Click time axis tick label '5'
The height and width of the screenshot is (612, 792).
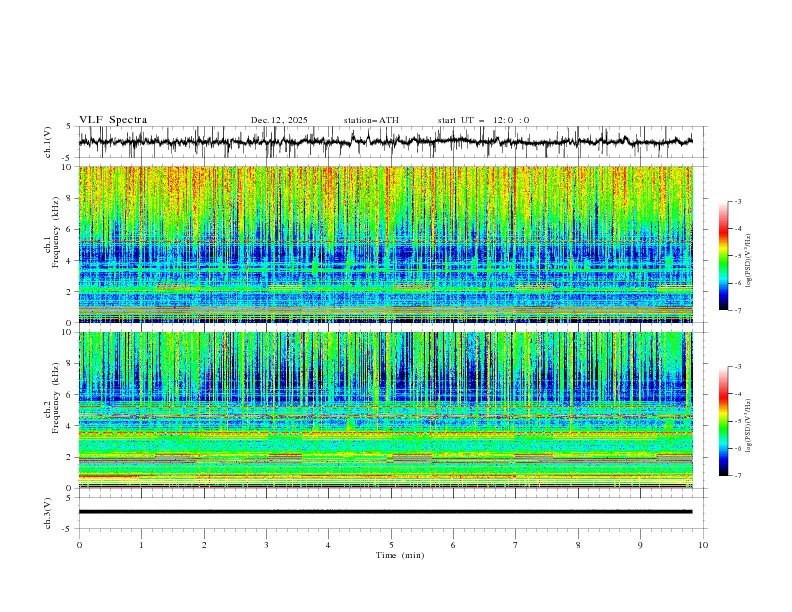(x=391, y=545)
